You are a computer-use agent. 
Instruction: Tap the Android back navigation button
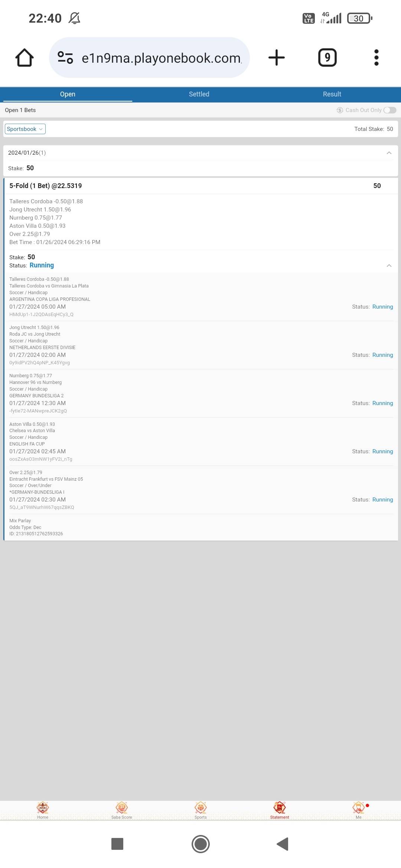coord(283,844)
